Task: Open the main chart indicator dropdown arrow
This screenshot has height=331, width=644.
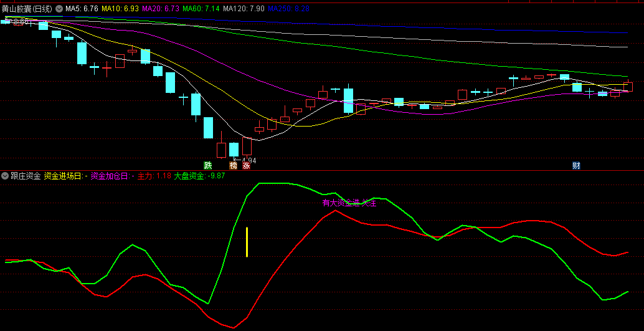Action: [59, 9]
